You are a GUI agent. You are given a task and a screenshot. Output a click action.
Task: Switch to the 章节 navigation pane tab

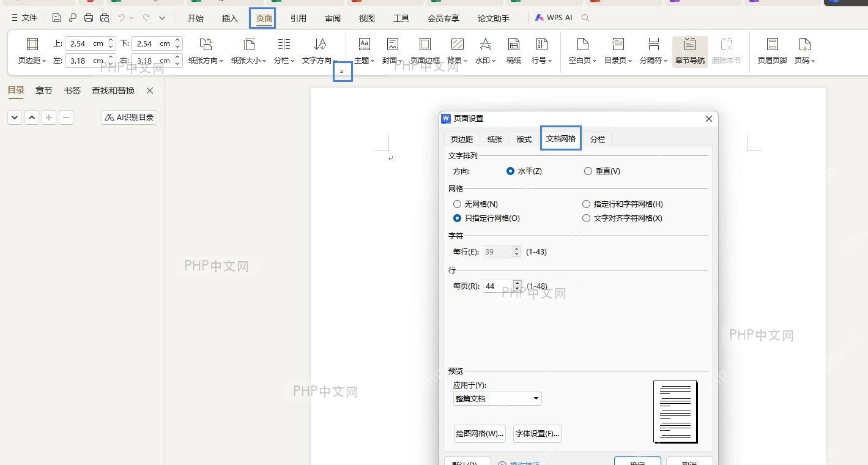(x=44, y=91)
